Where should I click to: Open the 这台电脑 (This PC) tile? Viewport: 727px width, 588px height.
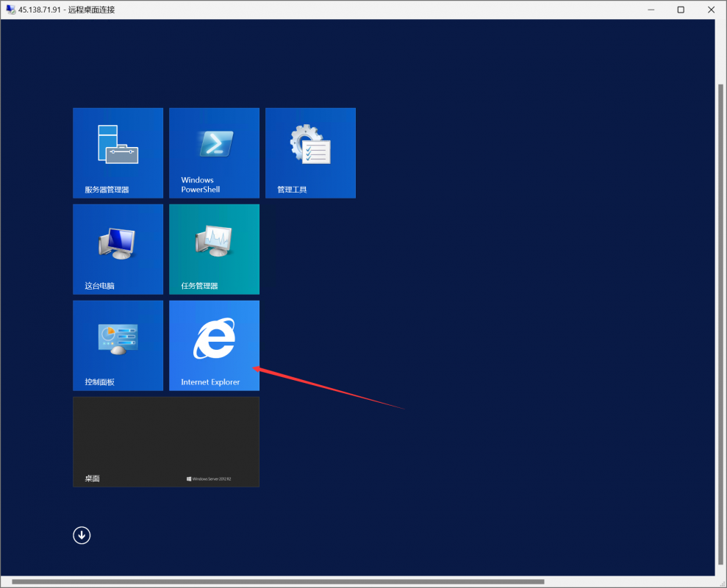118,249
